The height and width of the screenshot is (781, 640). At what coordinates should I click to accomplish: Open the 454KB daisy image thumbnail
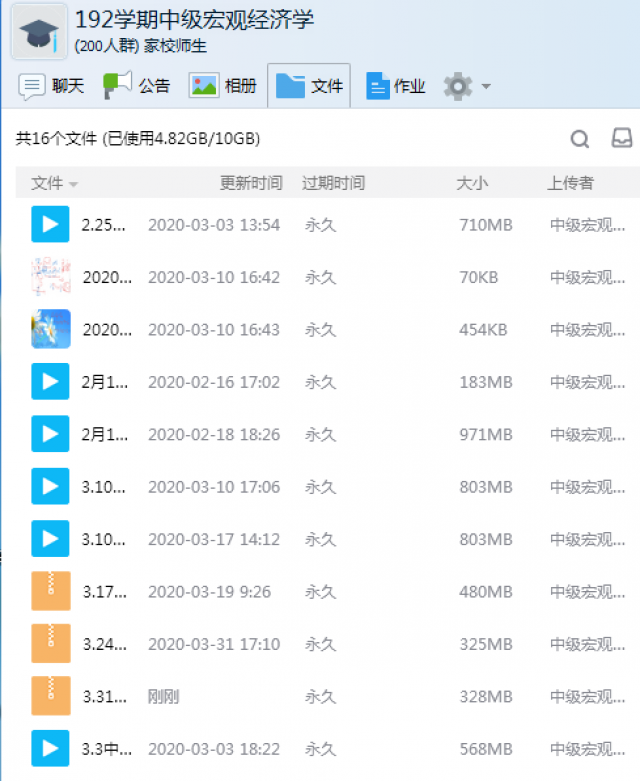pyautogui.click(x=50, y=329)
